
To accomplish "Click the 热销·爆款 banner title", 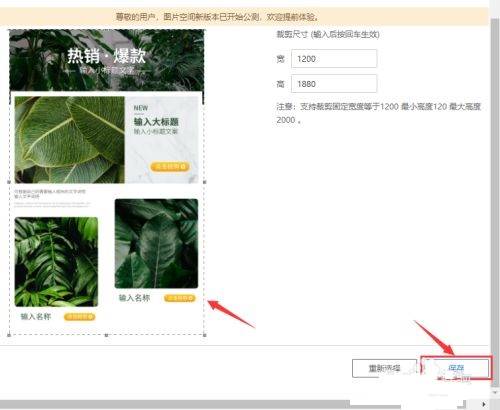I will [x=106, y=56].
